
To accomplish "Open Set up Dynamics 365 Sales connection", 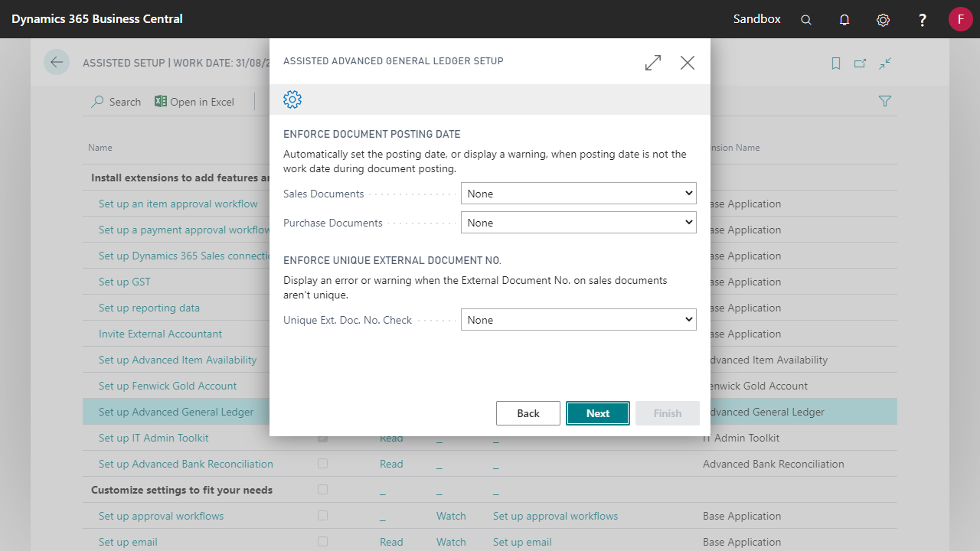I will coord(184,256).
